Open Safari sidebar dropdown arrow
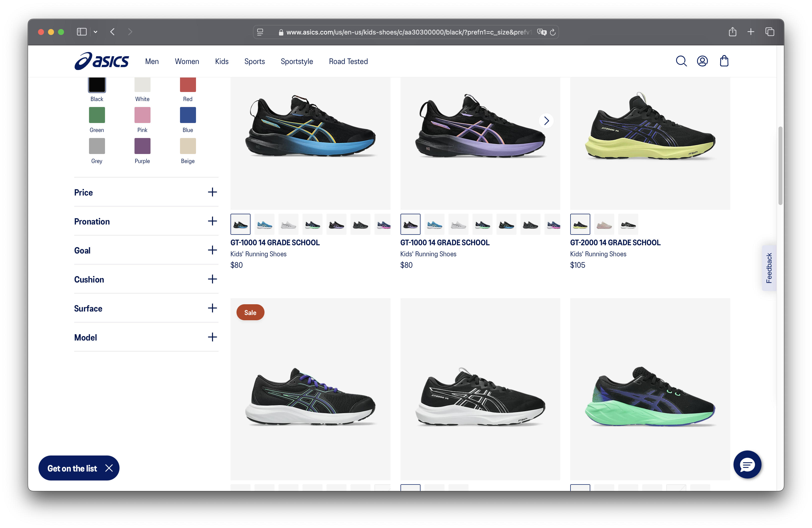Screen dimensions: 812x528 95,32
